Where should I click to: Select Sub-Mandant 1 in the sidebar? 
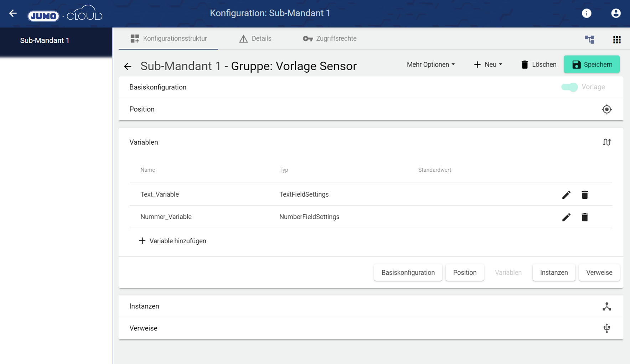tap(45, 41)
